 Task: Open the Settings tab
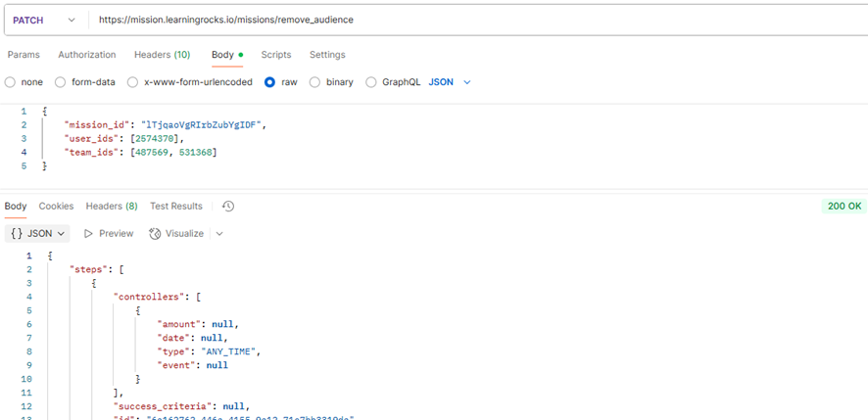[x=327, y=55]
